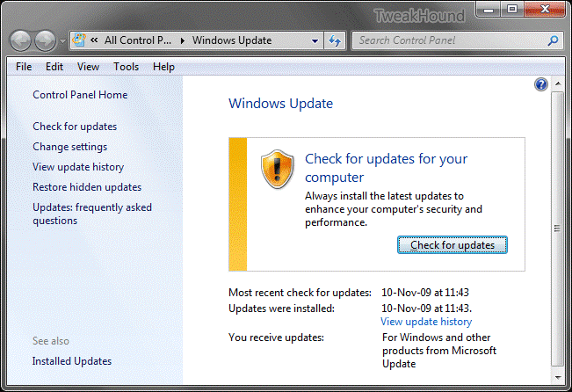Expand the double-chevron breadcrumb overflow
Viewport: 572px width, 392px height.
(x=94, y=40)
